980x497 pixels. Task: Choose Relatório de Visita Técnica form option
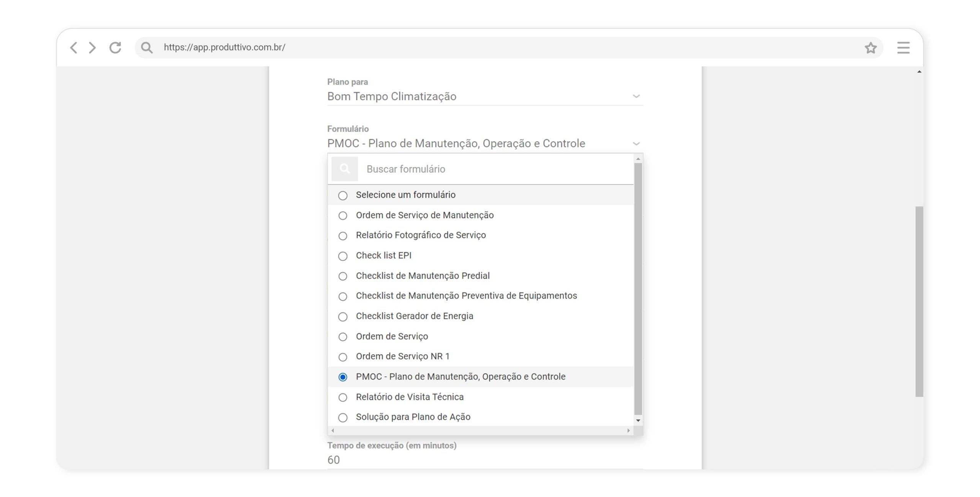click(x=409, y=397)
